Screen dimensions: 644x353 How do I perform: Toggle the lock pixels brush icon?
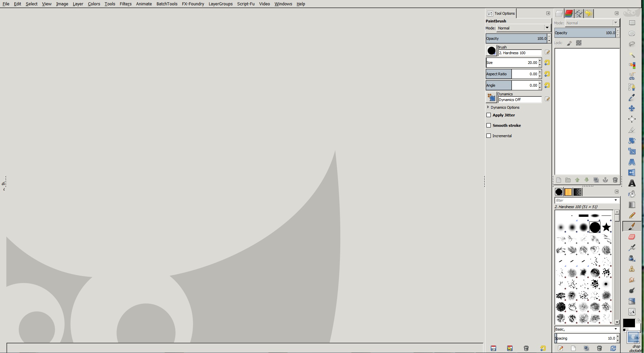pyautogui.click(x=569, y=43)
